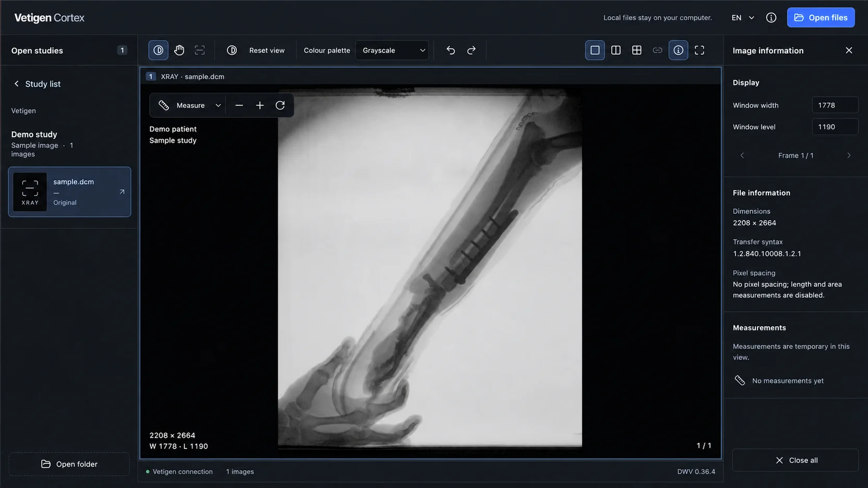The image size is (868, 488).
Task: Enter fullscreen mode
Action: point(699,50)
